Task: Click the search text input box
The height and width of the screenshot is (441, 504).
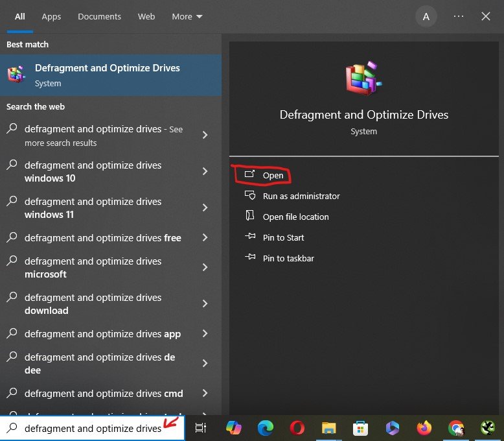Action: point(92,428)
